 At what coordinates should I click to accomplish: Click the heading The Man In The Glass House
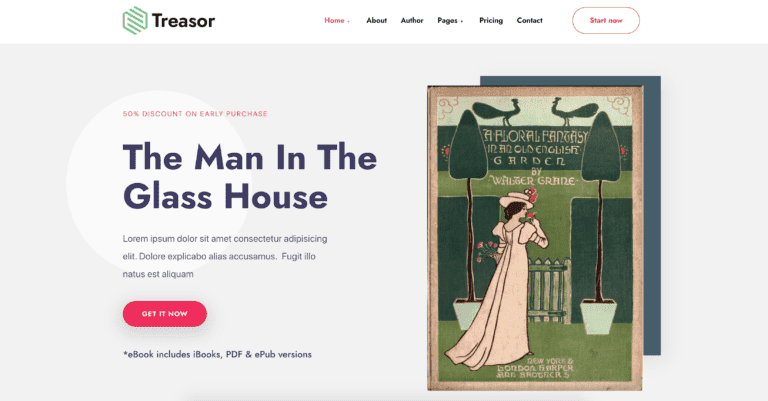(x=250, y=177)
